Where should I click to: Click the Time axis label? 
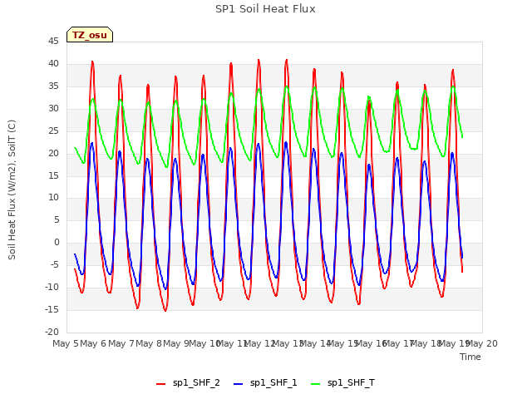tap(470, 357)
